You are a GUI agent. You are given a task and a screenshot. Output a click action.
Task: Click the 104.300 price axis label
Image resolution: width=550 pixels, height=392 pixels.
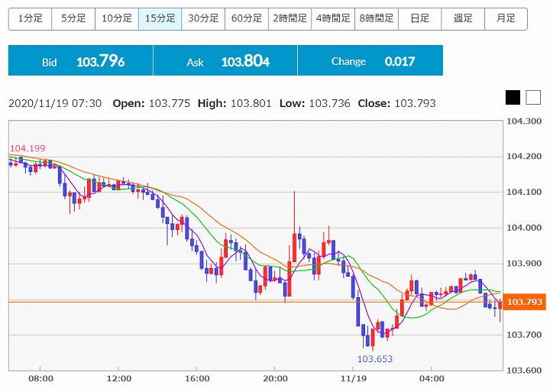[524, 121]
